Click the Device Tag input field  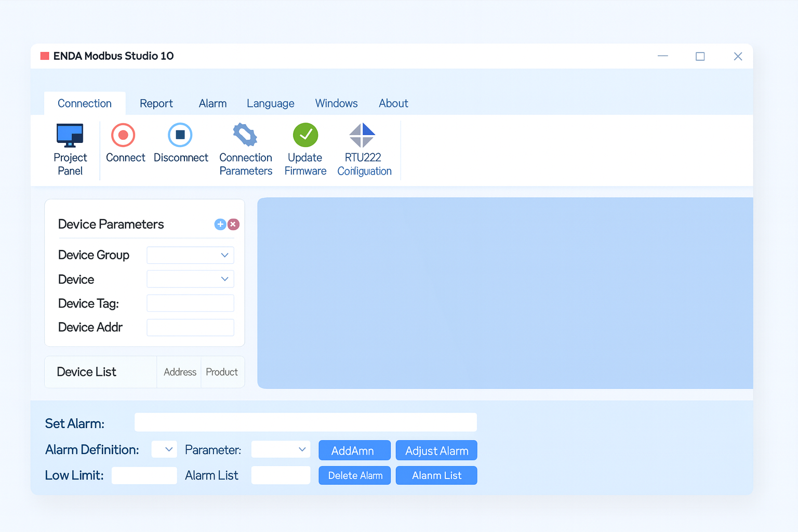click(x=191, y=303)
